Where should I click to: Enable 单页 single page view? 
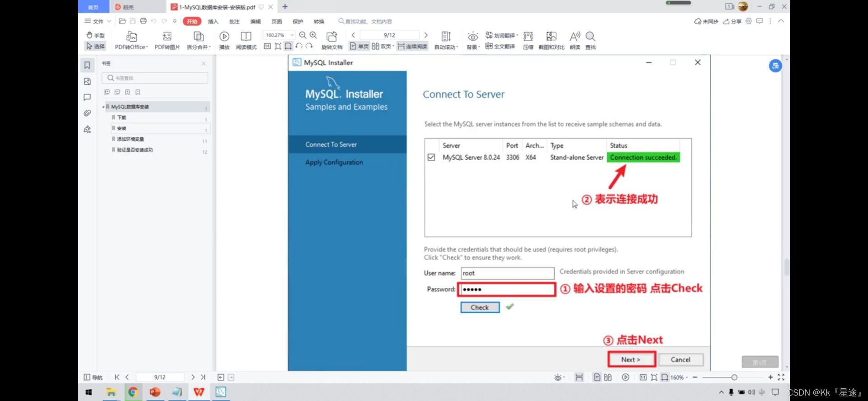(359, 46)
